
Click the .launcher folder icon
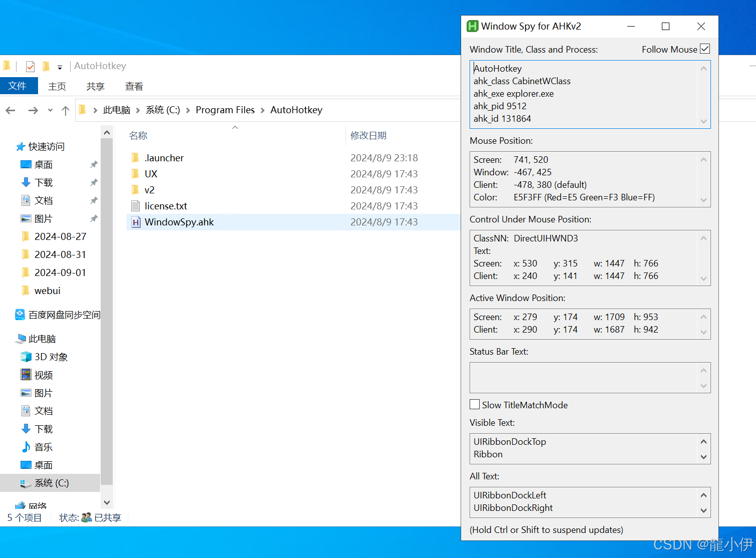click(x=135, y=158)
